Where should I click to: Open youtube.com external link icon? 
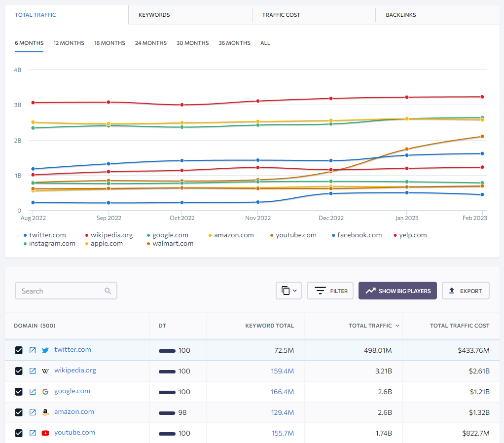click(x=33, y=433)
